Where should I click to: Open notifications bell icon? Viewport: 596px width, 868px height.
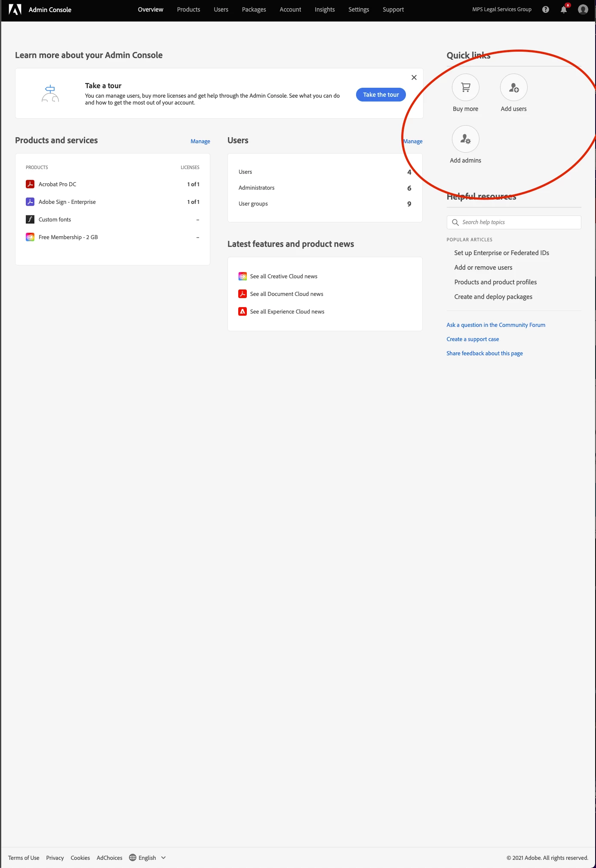pyautogui.click(x=564, y=9)
